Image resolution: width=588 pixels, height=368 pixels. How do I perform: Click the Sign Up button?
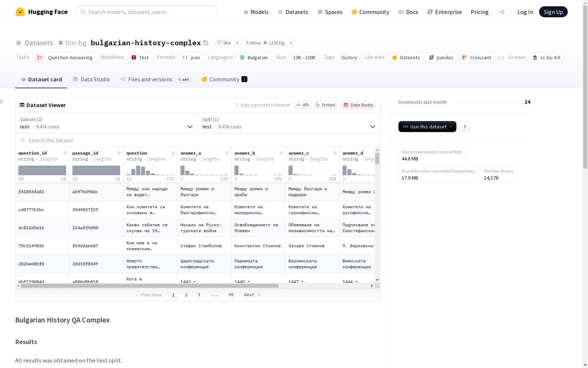553,12
